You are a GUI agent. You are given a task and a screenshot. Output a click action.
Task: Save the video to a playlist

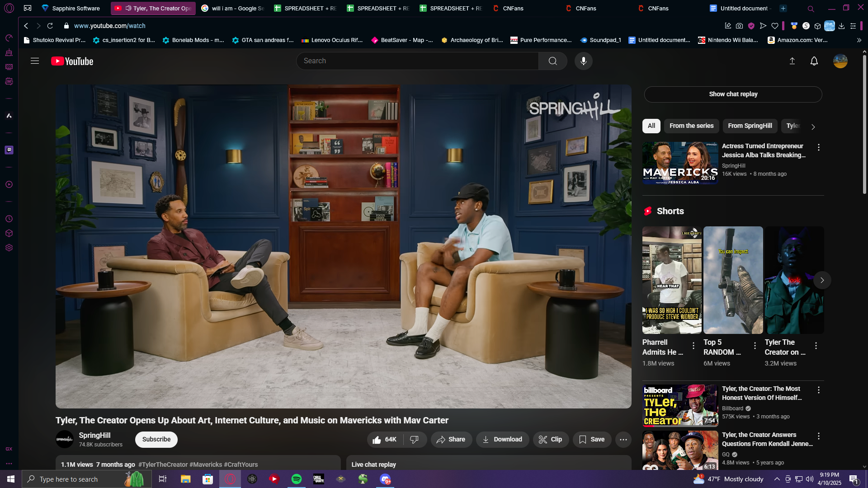592,439
